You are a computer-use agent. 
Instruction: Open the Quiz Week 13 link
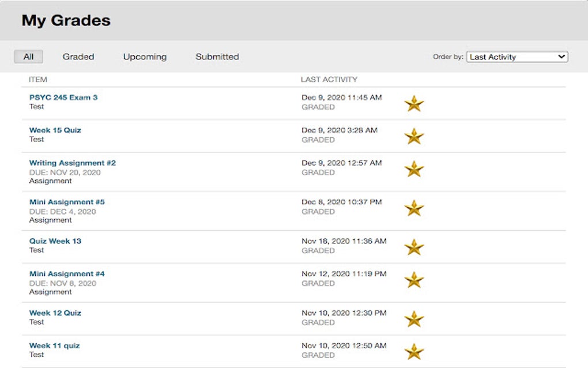point(55,241)
